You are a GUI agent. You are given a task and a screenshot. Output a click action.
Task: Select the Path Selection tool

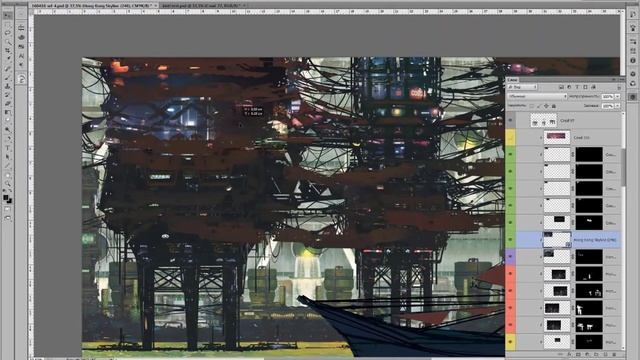(8, 157)
